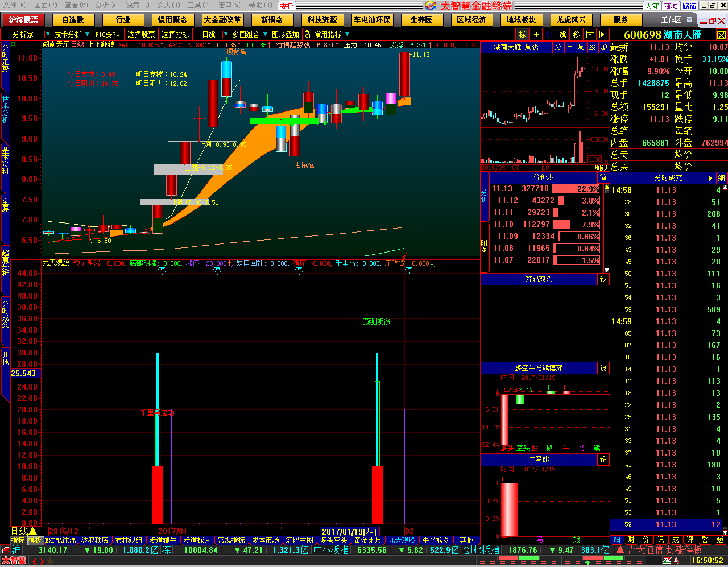Click the 委托 order button in title bar

tap(287, 6)
